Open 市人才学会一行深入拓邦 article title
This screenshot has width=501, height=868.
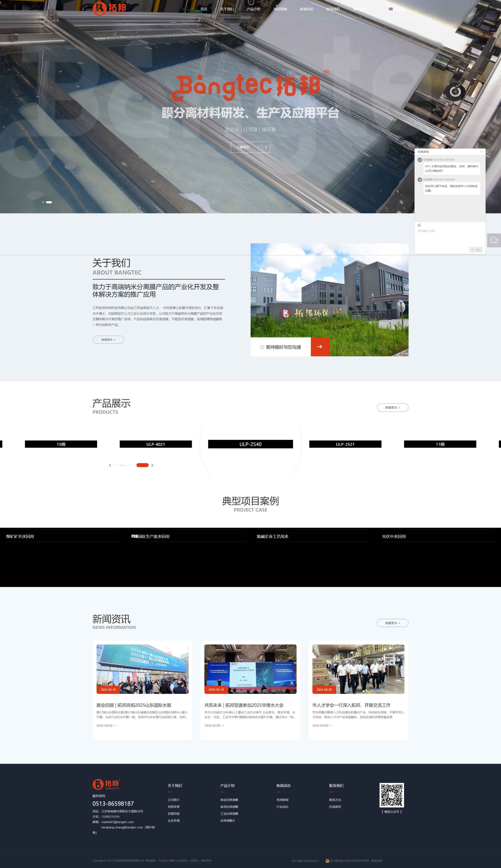click(351, 705)
